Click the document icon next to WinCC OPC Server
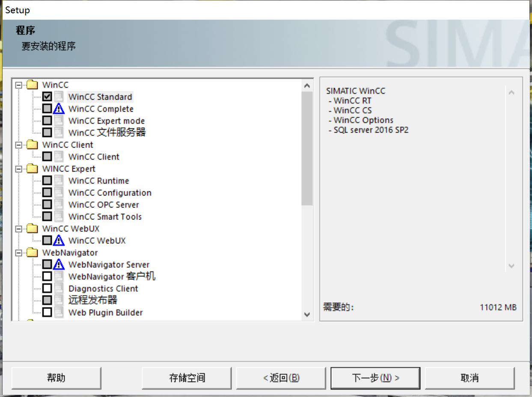This screenshot has width=532, height=397. [x=59, y=204]
